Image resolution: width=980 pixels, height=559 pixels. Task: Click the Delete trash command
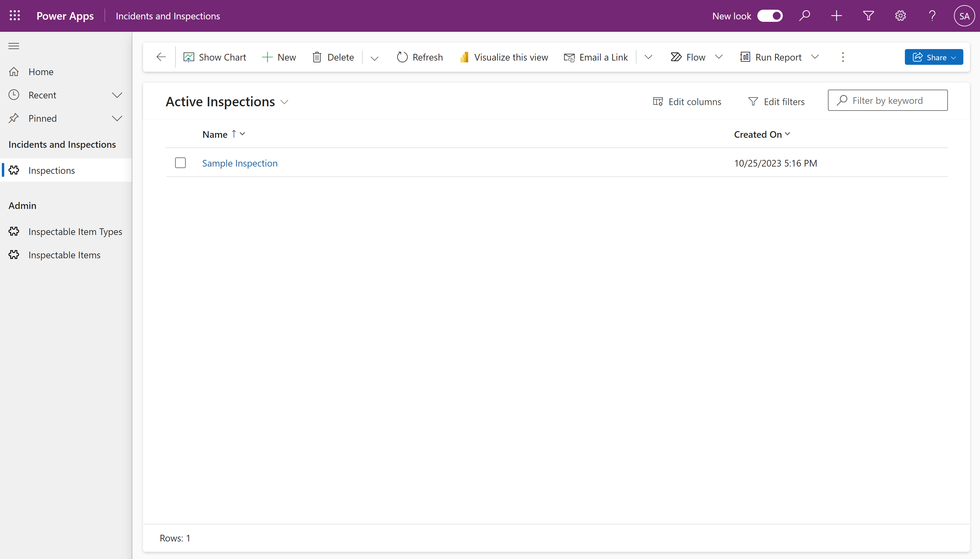click(x=333, y=57)
